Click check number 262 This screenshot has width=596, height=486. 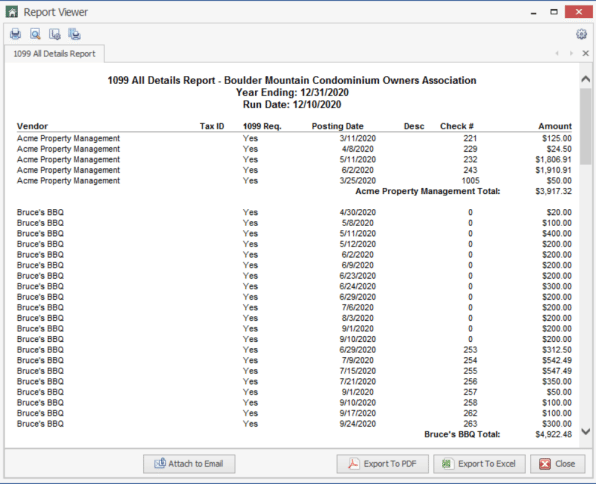pos(470,413)
